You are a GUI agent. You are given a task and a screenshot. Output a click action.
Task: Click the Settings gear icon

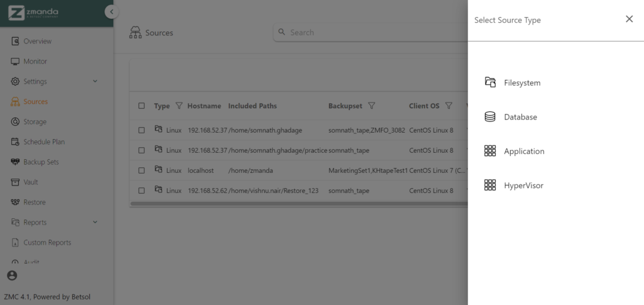(x=15, y=81)
